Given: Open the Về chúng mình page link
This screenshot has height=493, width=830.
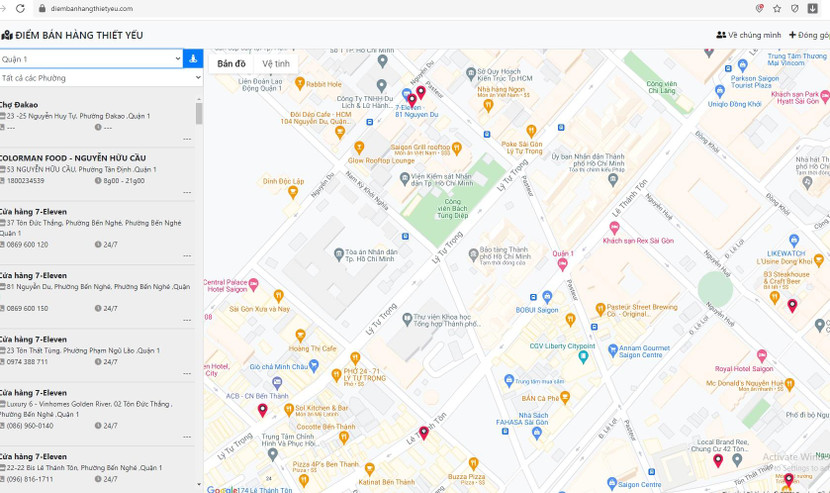Looking at the screenshot, I should point(749,35).
